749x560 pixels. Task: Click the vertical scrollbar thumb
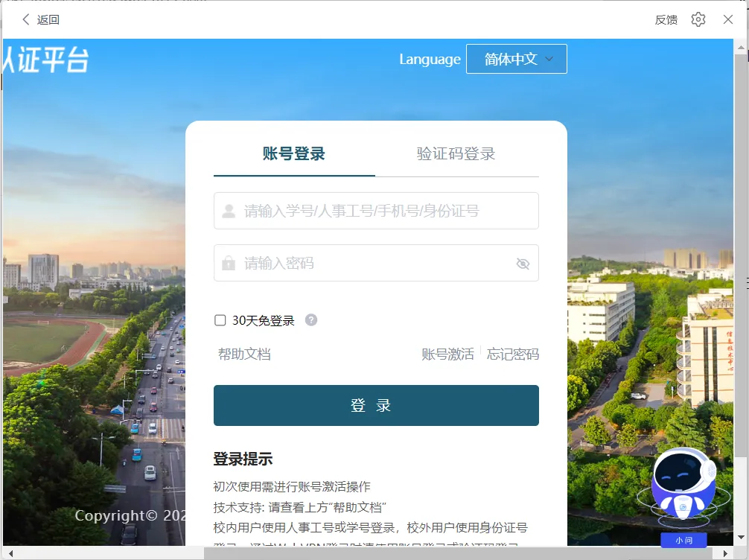point(741,256)
